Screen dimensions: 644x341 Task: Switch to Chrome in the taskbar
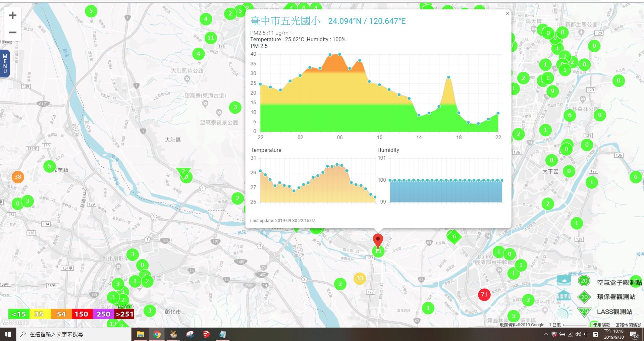157,334
